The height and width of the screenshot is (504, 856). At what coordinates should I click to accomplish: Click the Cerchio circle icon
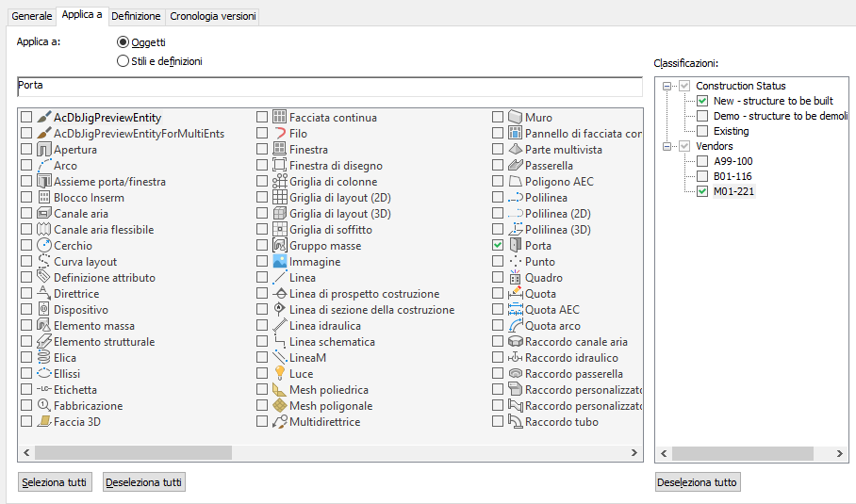(x=43, y=246)
